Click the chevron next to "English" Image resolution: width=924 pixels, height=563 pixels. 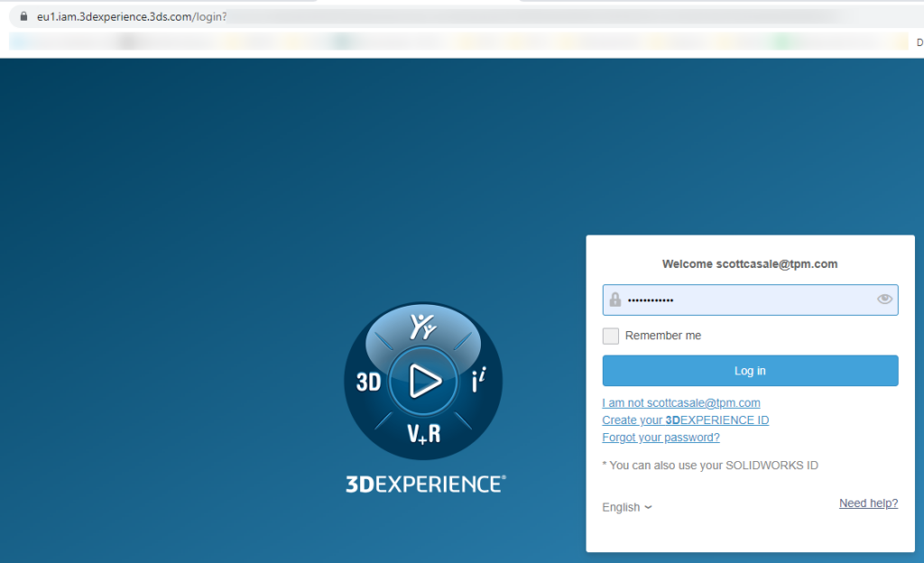point(647,508)
